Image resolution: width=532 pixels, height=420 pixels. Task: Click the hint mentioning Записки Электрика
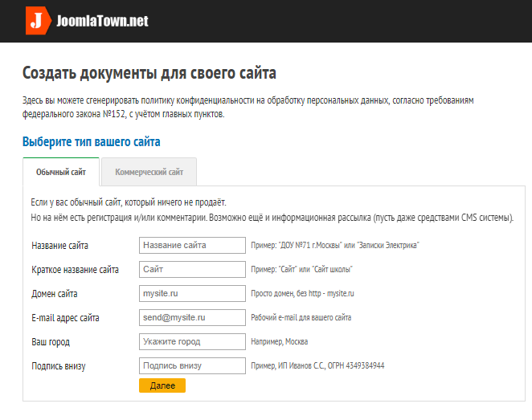[335, 245]
